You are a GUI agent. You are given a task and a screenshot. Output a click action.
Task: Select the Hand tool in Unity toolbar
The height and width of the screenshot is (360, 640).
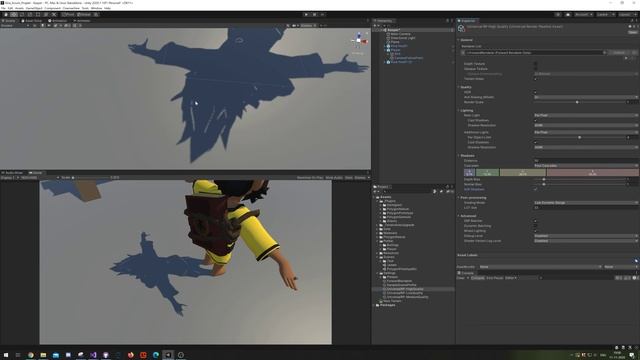6,14
